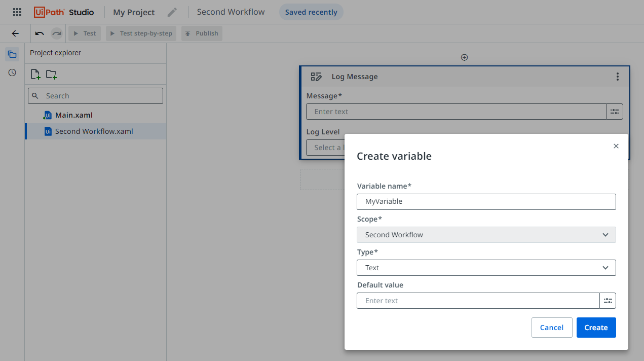
Task: Open expression options for Default value field
Action: point(608,301)
